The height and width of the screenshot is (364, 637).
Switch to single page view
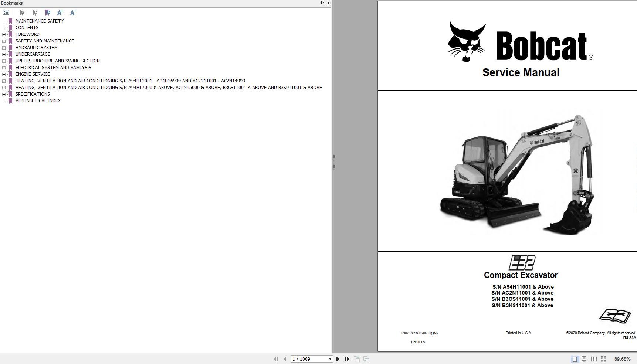[x=575, y=359]
